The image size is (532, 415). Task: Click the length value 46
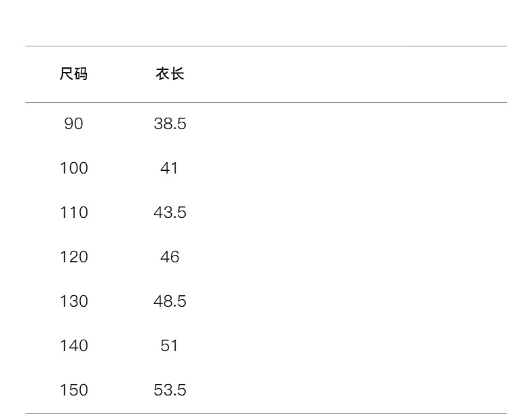pos(170,257)
